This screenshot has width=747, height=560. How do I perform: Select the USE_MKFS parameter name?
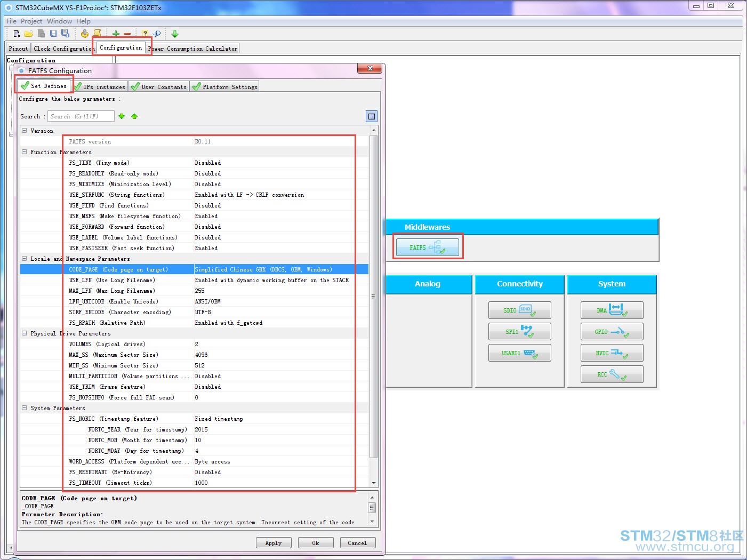click(x=125, y=216)
